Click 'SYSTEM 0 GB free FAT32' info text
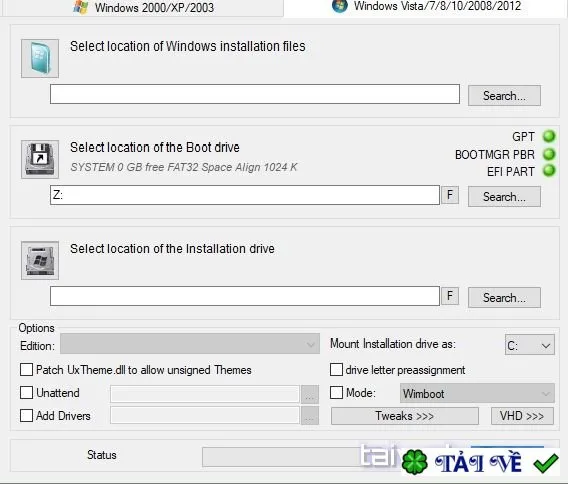The width and height of the screenshot is (568, 484). (184, 167)
